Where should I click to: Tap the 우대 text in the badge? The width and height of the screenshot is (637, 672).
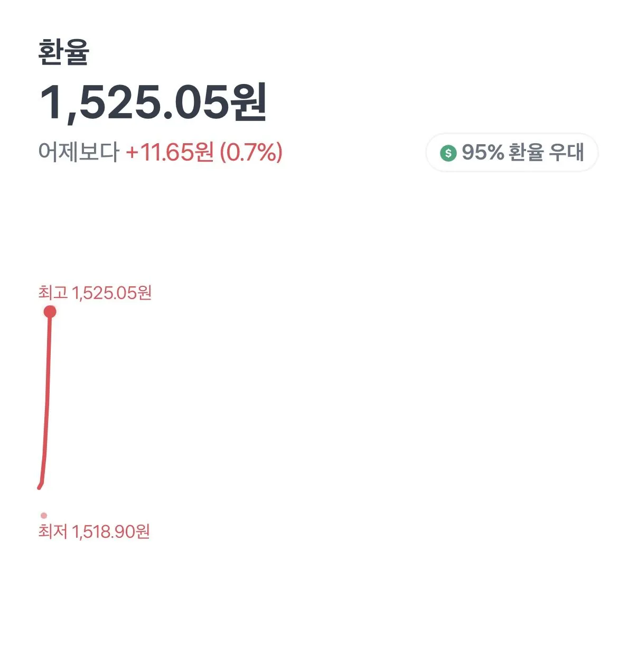coord(566,153)
